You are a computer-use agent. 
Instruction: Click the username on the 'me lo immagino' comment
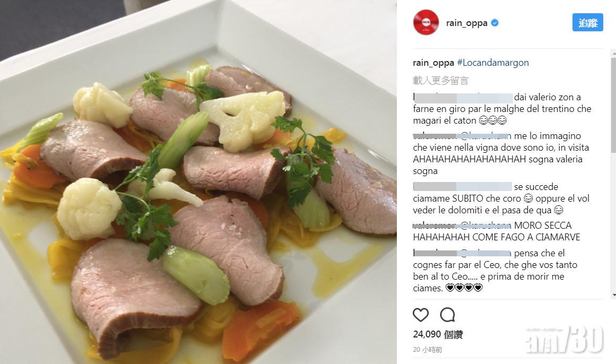click(x=435, y=136)
